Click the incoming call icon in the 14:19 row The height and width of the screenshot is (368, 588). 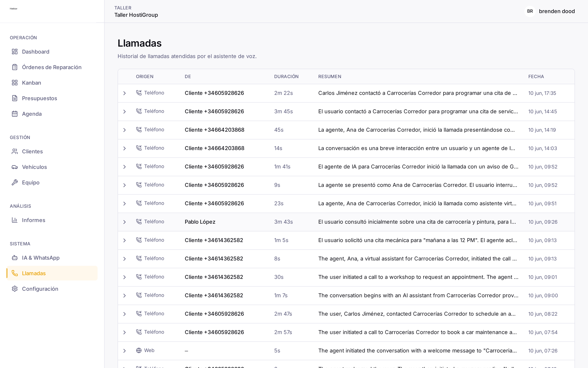tap(139, 129)
